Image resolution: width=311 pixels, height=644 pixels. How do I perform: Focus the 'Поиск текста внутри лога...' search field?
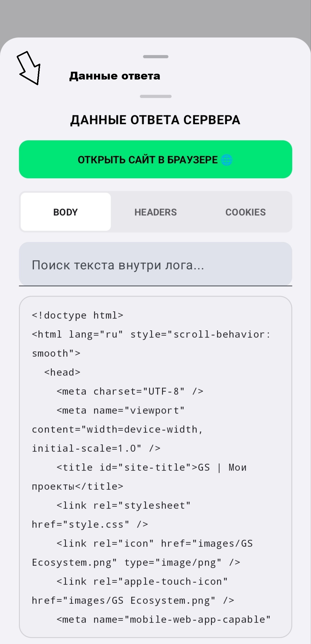[x=155, y=264]
